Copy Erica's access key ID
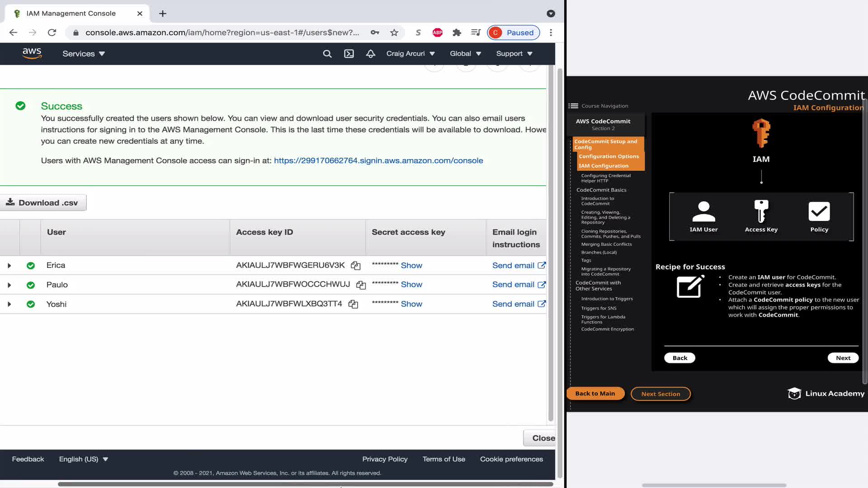The image size is (868, 488). tap(355, 266)
